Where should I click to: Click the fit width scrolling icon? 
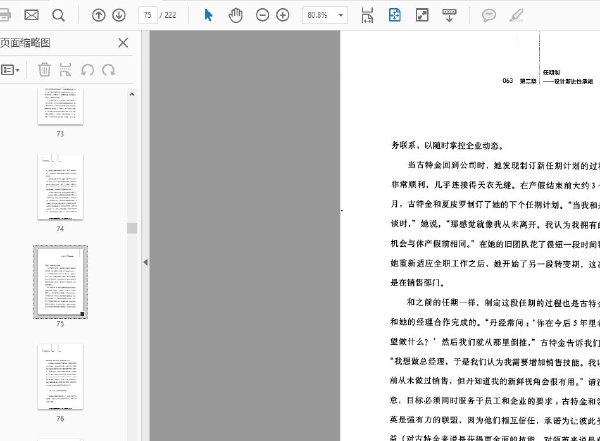click(x=367, y=15)
